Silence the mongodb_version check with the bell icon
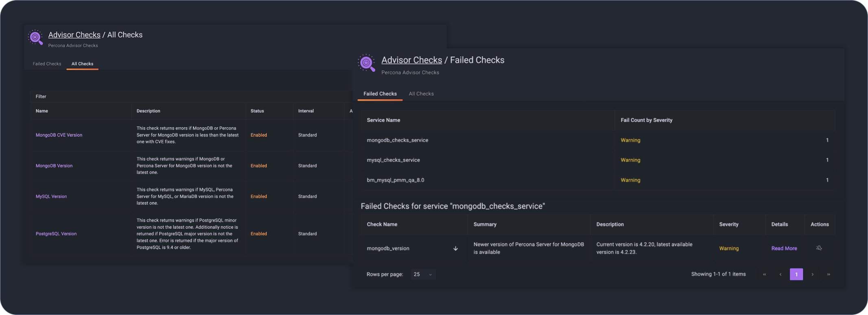The image size is (868, 315). pos(819,248)
